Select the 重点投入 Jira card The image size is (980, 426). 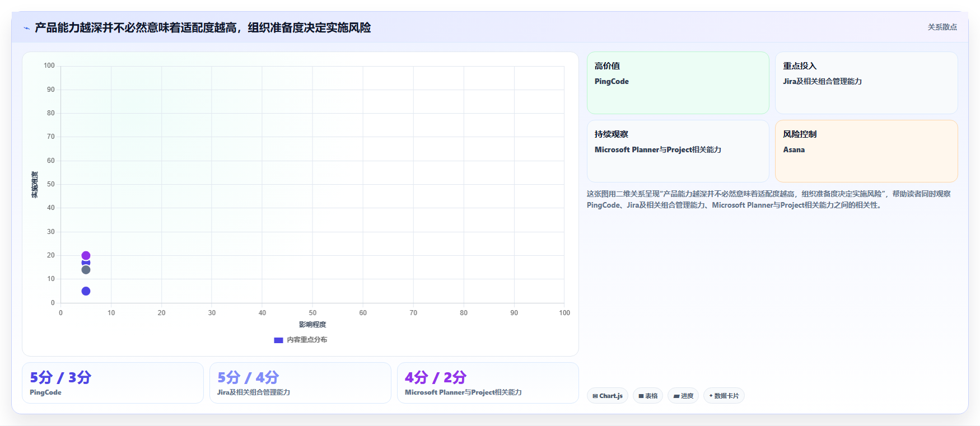click(866, 83)
